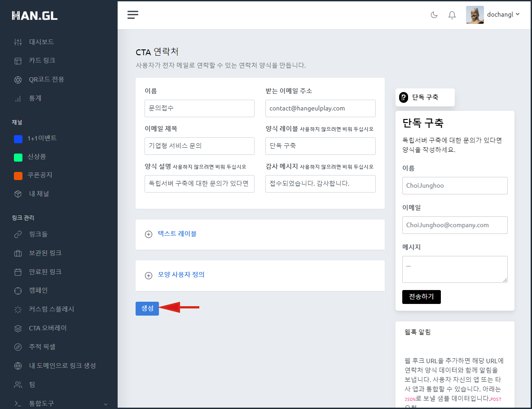Screen dimensions: 532x409
Task: Click the 추적 픽셀 compass icon
Action: click(18, 347)
